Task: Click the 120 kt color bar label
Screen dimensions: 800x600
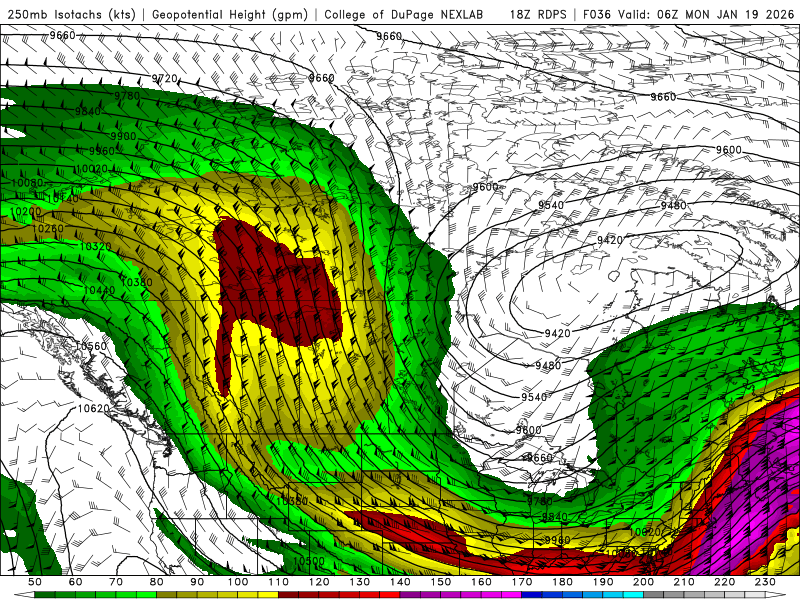Action: (319, 582)
